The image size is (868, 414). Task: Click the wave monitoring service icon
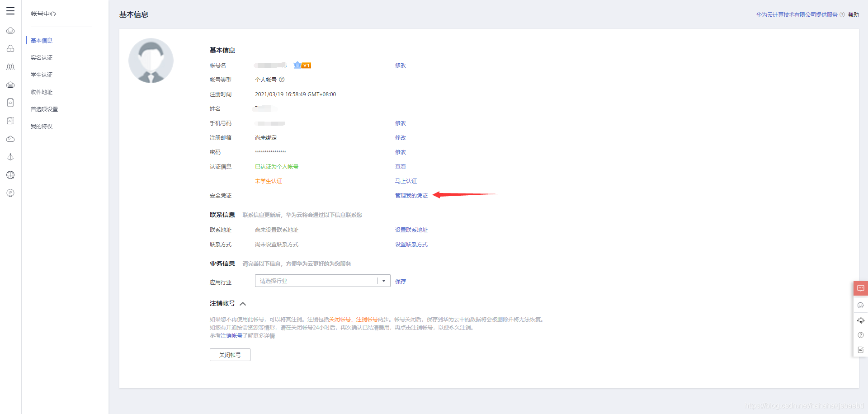click(x=10, y=66)
